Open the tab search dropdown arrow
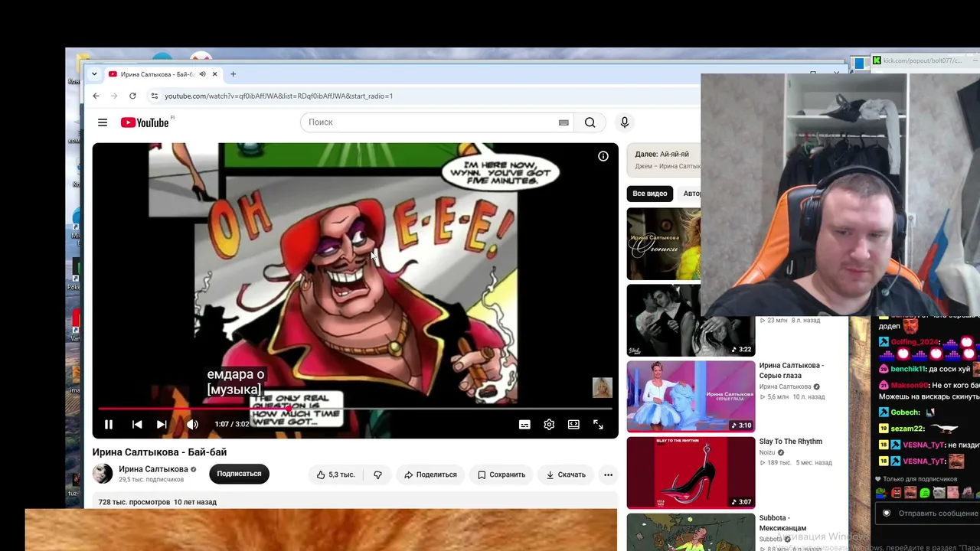This screenshot has width=980, height=551. 94,74
